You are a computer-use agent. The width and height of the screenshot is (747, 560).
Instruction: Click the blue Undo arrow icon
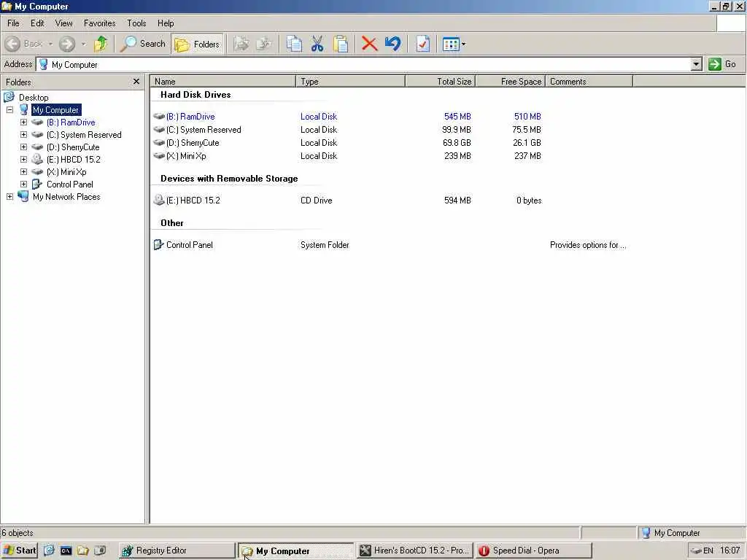(393, 44)
